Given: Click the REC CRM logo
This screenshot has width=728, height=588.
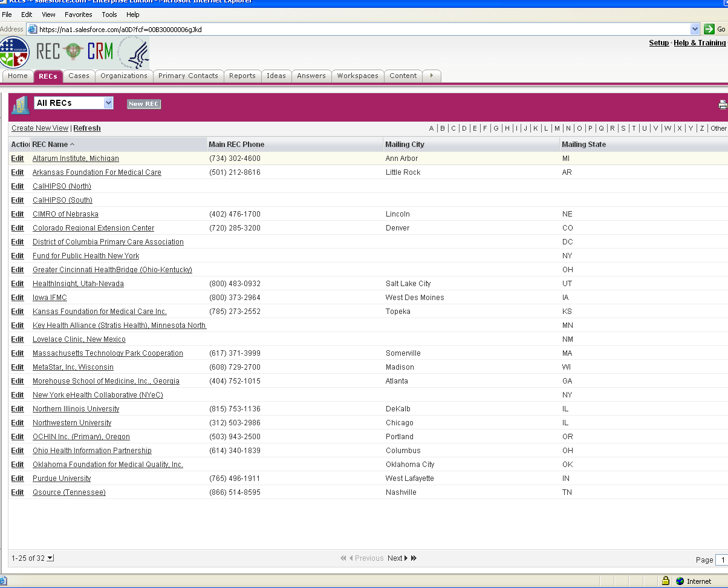Looking at the screenshot, I should click(74, 52).
